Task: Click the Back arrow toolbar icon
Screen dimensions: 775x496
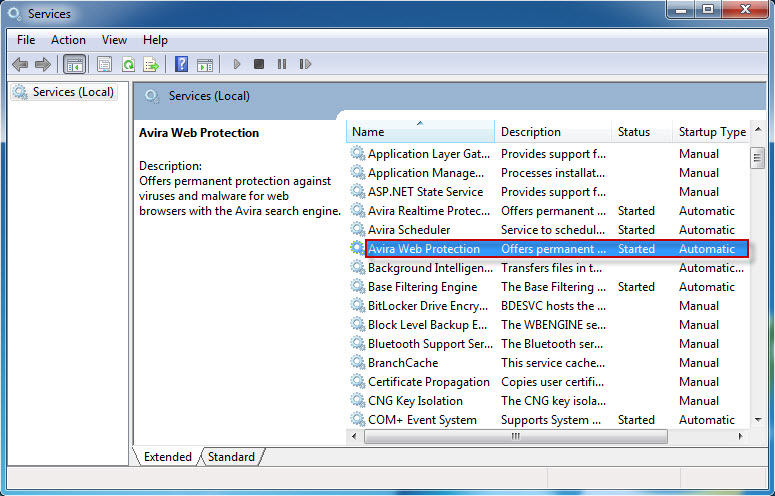Action: point(20,64)
